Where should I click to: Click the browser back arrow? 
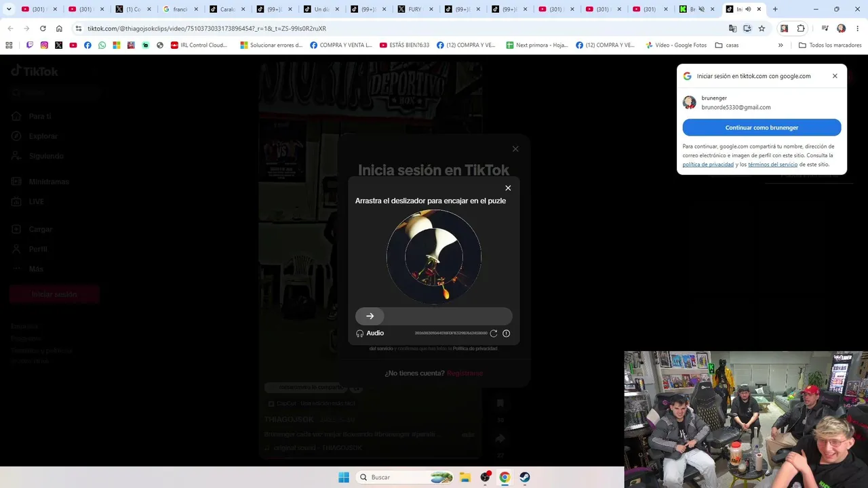coord(10,28)
